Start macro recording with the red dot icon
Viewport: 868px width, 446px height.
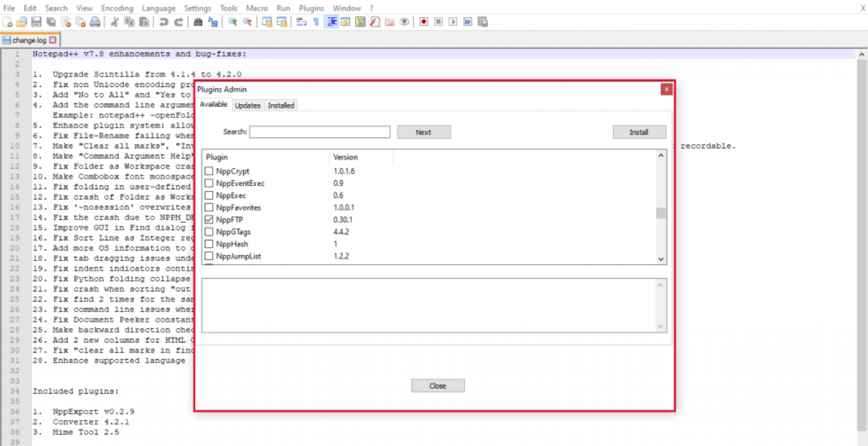coord(424,22)
